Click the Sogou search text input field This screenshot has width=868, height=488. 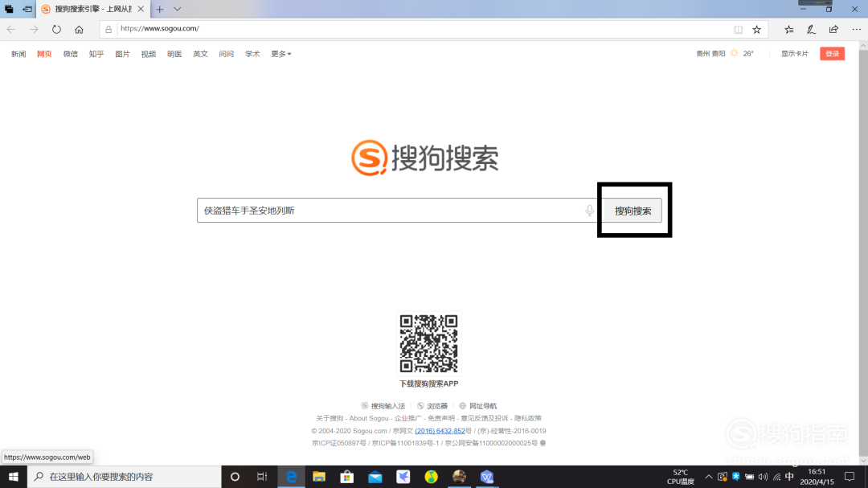(398, 211)
